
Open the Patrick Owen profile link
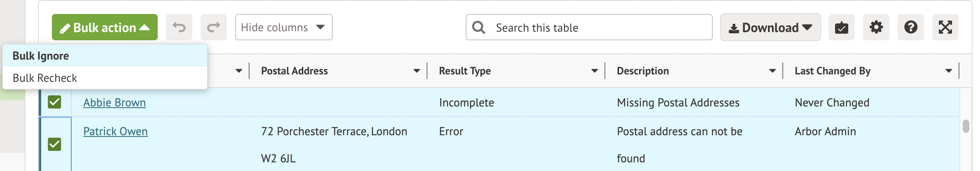coord(115,132)
